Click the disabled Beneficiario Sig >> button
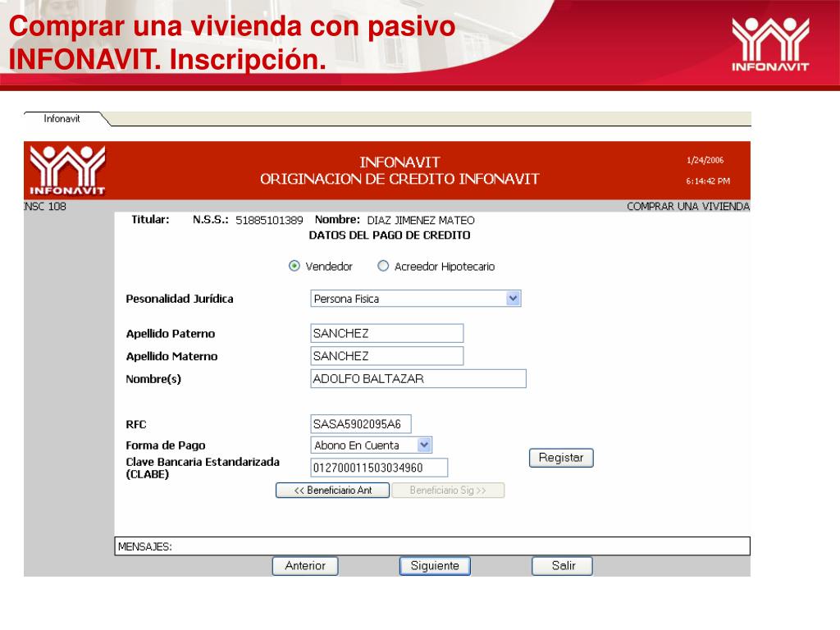Viewport: 840px width, 630px height. click(x=448, y=491)
